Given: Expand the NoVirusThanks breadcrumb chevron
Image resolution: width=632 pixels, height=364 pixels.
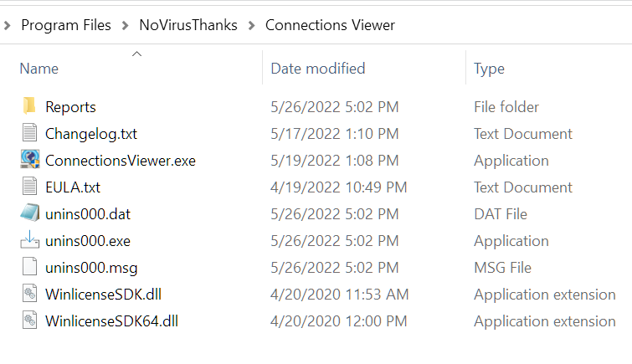Looking at the screenshot, I should pos(251,25).
